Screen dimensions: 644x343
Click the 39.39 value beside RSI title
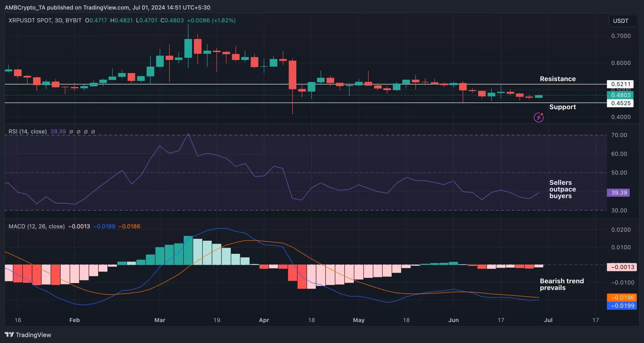tap(58, 131)
